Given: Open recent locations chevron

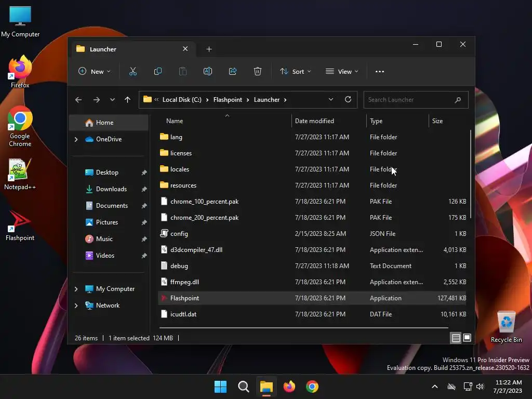Looking at the screenshot, I should pyautogui.click(x=112, y=100).
